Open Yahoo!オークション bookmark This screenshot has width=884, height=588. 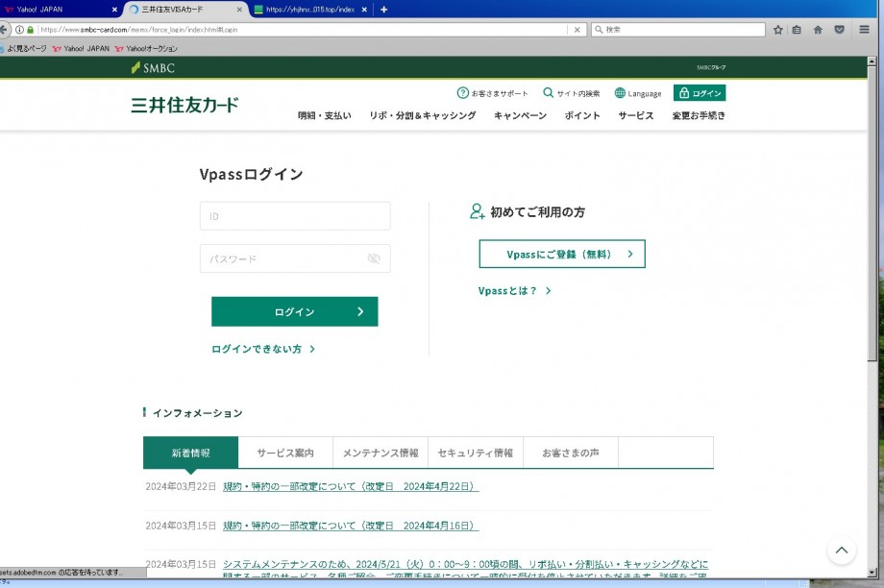146,48
